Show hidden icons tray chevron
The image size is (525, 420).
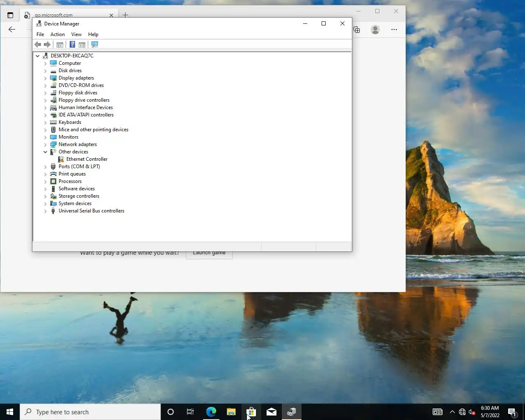452,412
